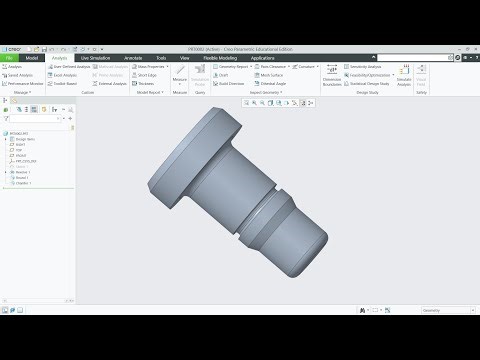Click Save icon in quick access toolbar

point(44,49)
